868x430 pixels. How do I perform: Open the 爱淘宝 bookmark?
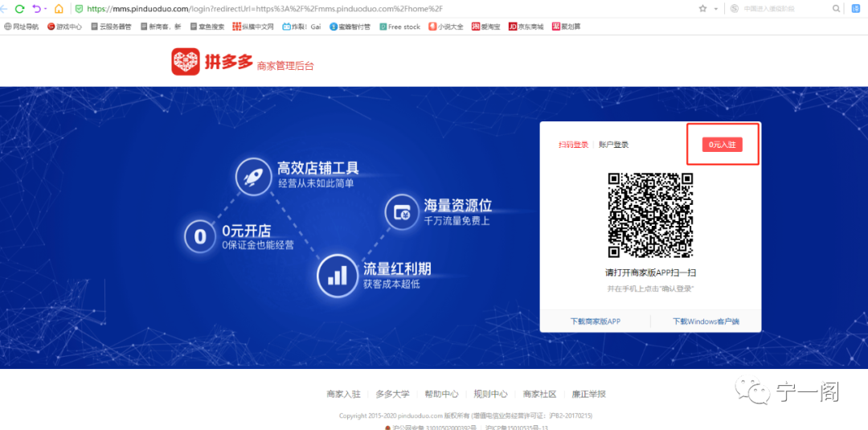485,27
